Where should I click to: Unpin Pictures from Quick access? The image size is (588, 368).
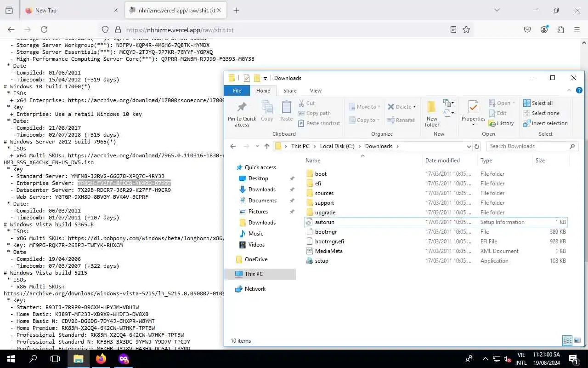(292, 212)
